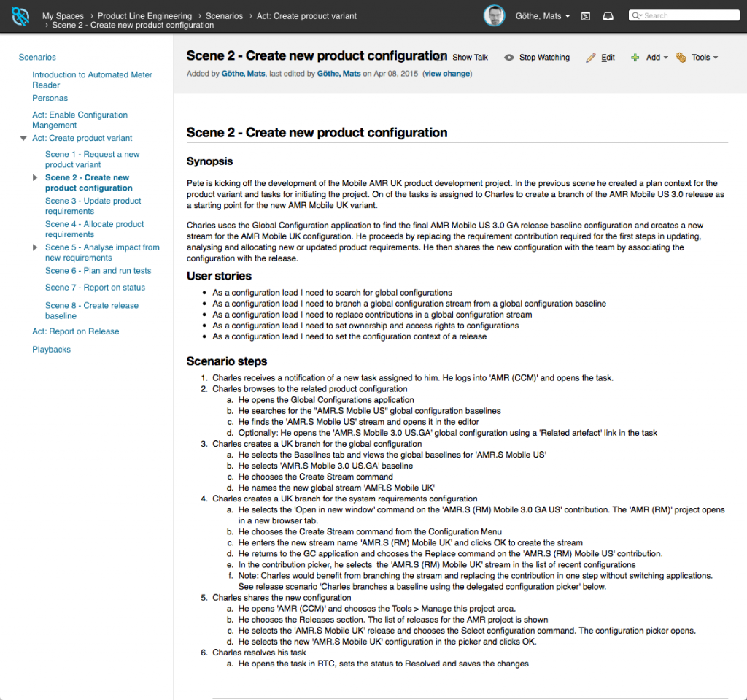This screenshot has width=747, height=700.
Task: Open the status updates icon in header
Action: tap(586, 16)
